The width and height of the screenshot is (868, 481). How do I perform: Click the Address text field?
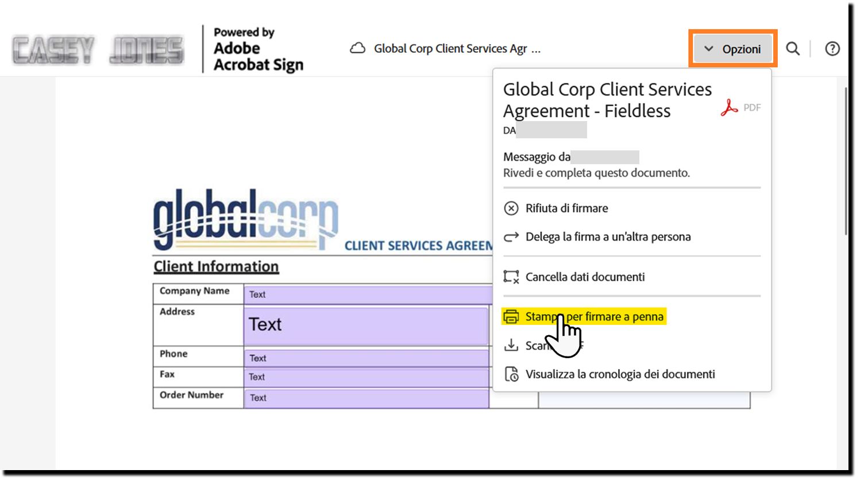tap(367, 325)
